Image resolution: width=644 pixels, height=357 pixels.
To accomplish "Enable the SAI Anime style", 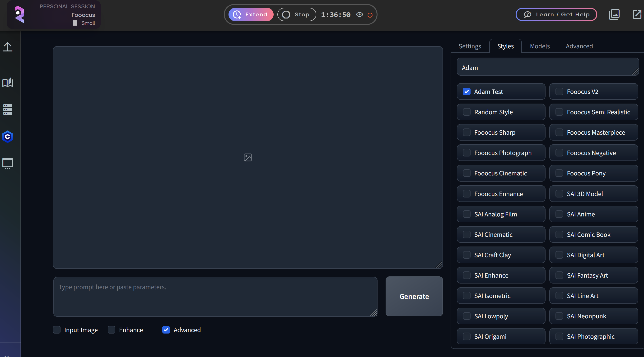I will [x=560, y=214].
